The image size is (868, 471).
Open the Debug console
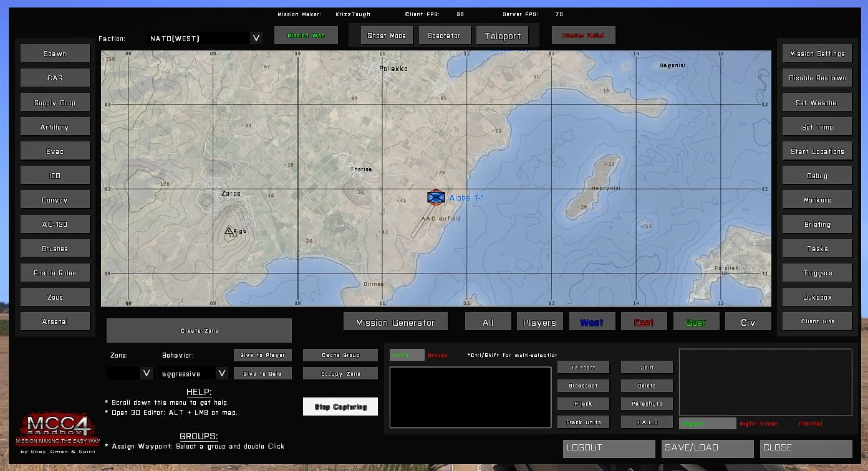817,176
